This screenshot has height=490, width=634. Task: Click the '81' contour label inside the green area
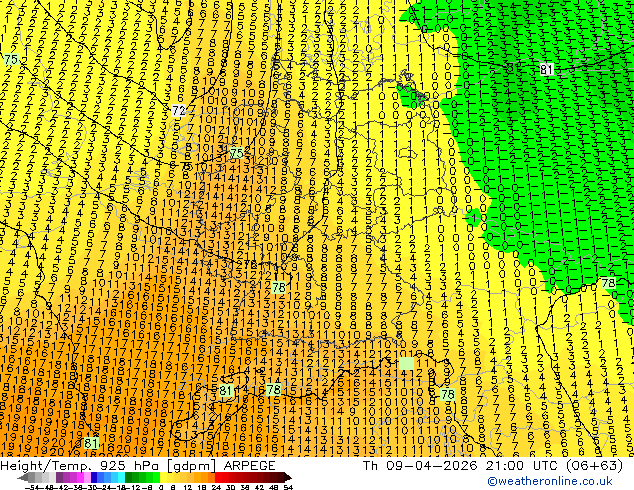(x=547, y=70)
